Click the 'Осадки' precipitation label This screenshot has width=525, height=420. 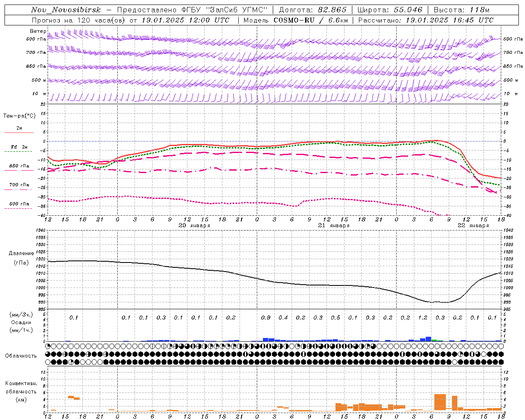coord(21,322)
